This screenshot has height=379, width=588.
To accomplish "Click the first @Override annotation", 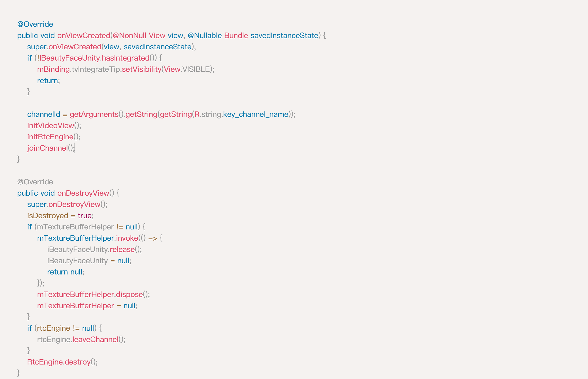I will [x=35, y=24].
